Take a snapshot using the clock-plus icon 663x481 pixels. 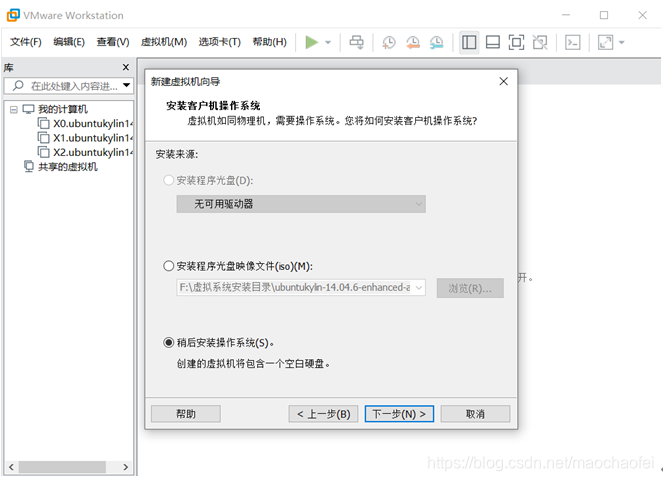tap(388, 42)
